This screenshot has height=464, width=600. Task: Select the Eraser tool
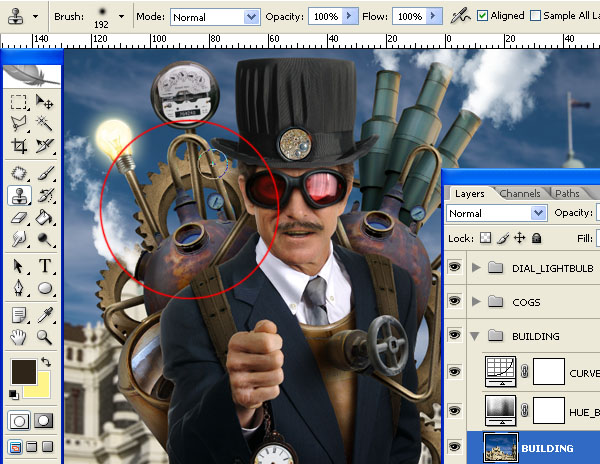click(x=19, y=218)
